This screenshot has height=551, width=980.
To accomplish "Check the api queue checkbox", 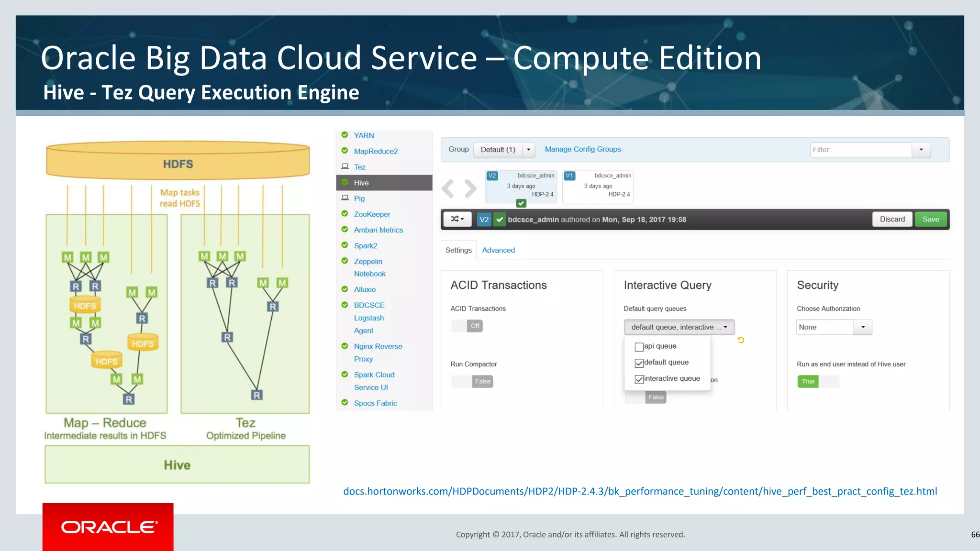I will point(639,347).
